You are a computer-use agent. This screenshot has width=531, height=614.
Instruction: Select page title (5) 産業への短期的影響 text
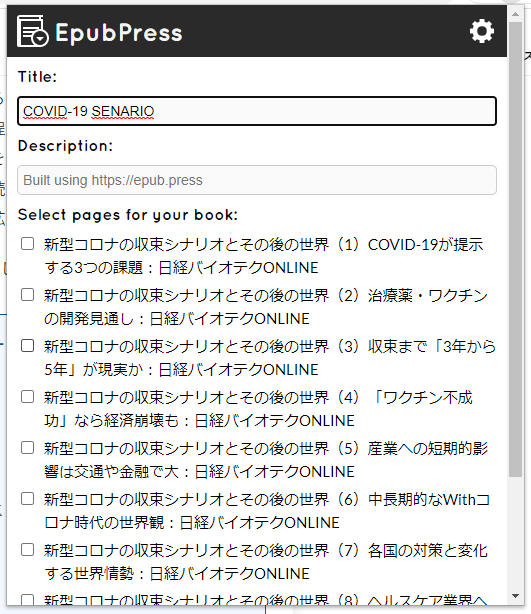tap(266, 460)
